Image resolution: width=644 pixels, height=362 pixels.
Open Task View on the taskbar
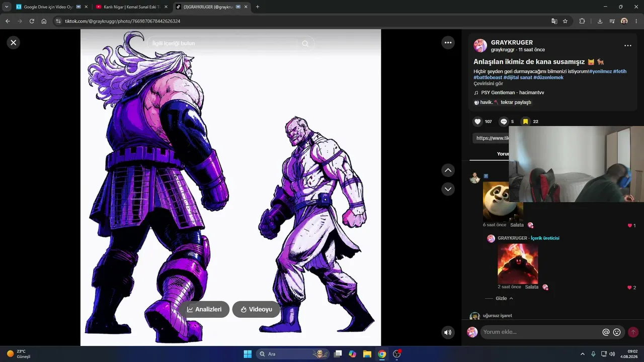(338, 354)
